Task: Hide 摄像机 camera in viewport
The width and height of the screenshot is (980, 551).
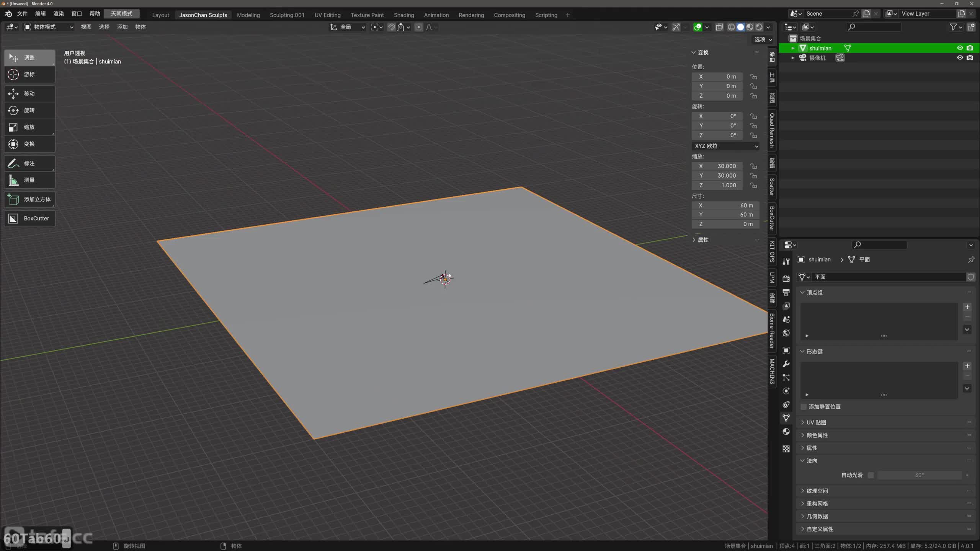Action: tap(960, 57)
